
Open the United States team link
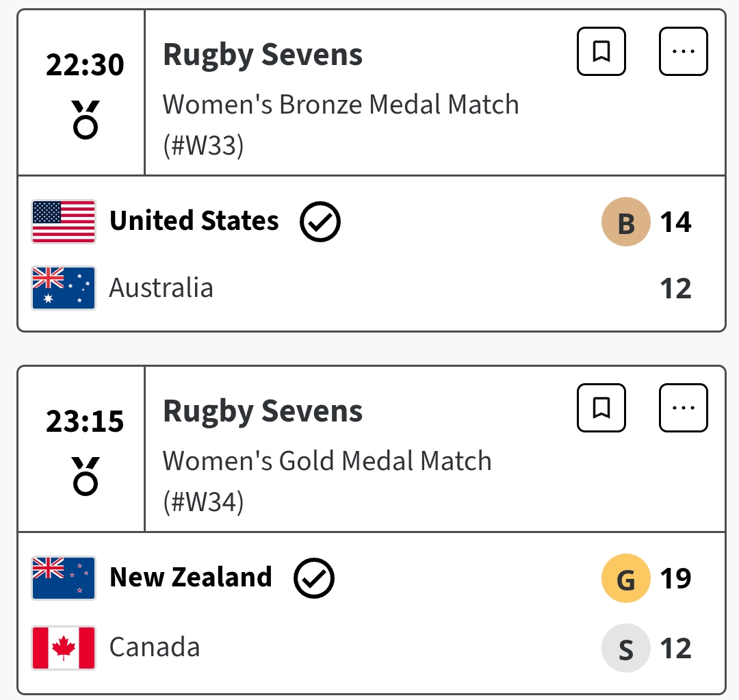tap(194, 221)
